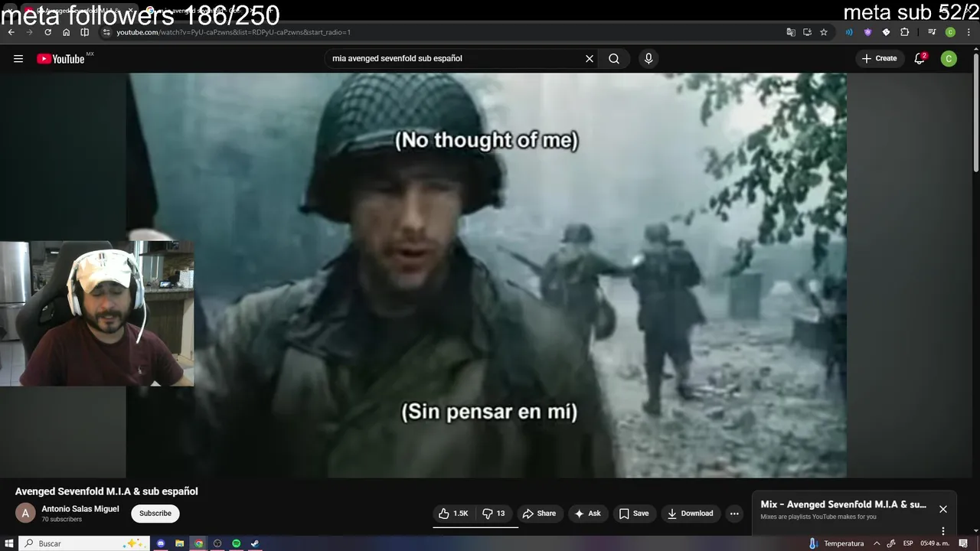Go back in the browser
The width and height of the screenshot is (980, 551).
[x=11, y=32]
